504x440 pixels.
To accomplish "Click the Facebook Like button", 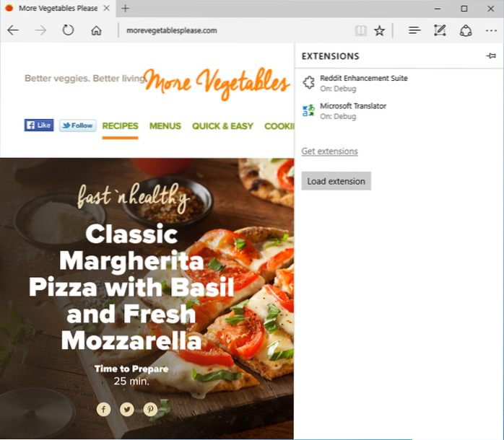I will pos(39,126).
